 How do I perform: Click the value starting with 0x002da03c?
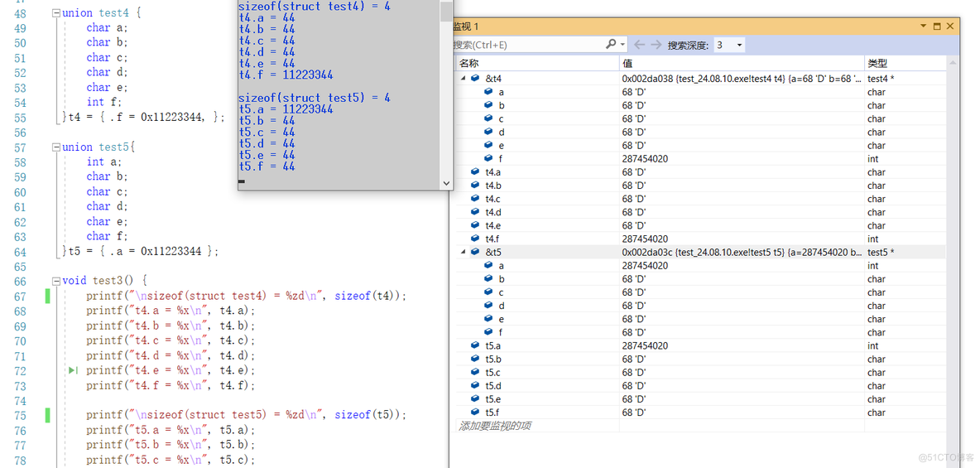(x=742, y=252)
